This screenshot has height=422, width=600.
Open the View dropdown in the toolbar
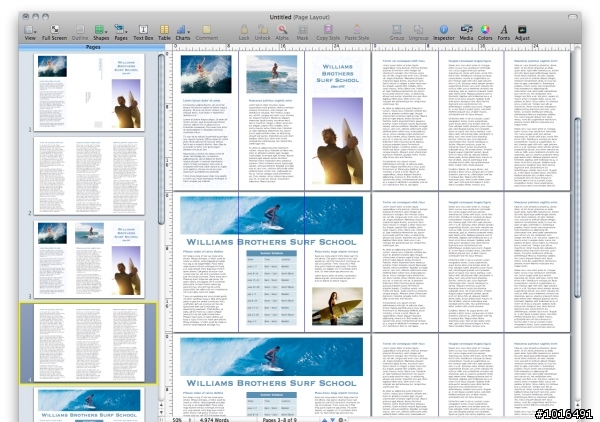30,33
